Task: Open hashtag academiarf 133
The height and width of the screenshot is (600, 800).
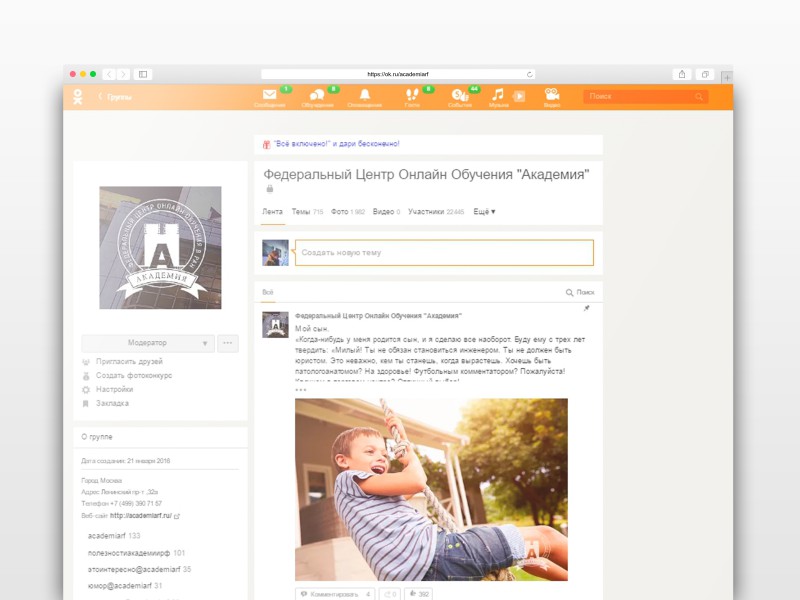Action: pyautogui.click(x=114, y=536)
